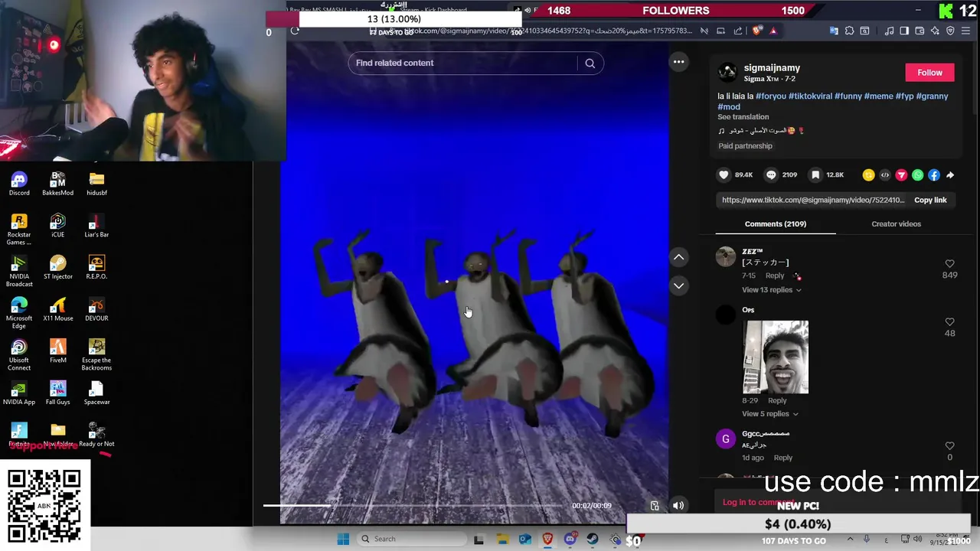Click the yellow repost icon
The height and width of the screenshot is (551, 980).
[x=868, y=175]
